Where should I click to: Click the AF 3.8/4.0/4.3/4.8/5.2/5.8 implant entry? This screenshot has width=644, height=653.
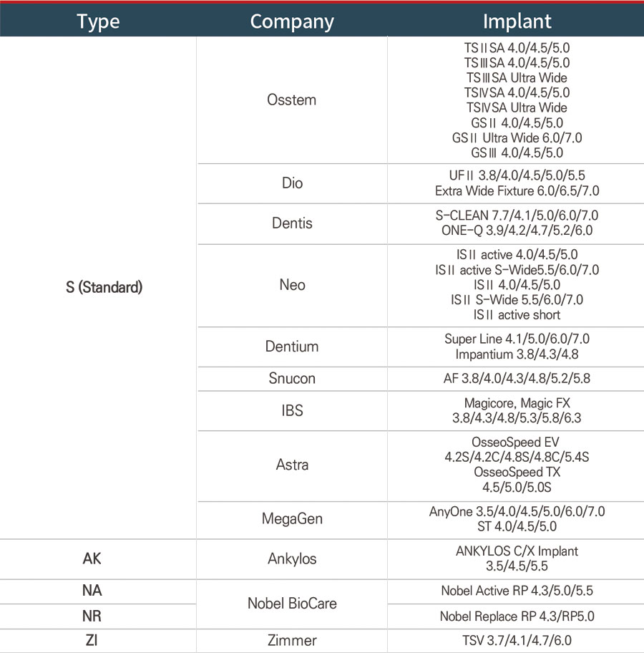click(x=517, y=378)
